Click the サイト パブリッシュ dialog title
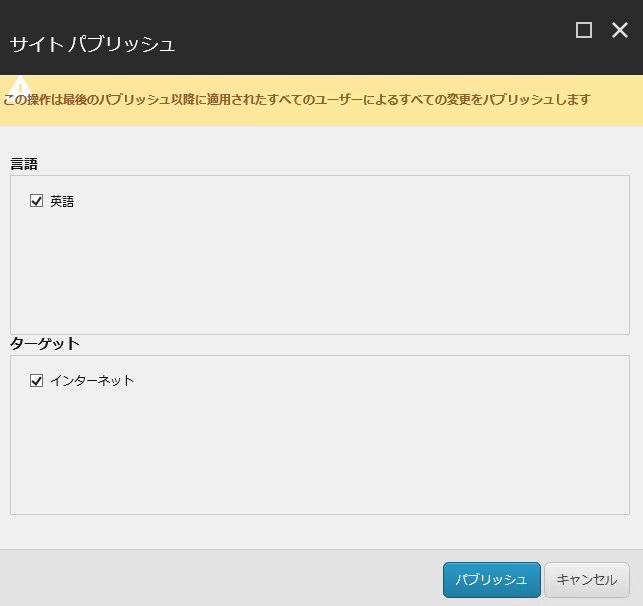 pos(93,44)
